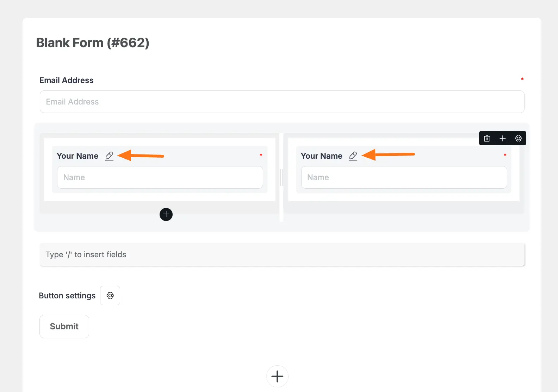
Task: Click the column divider handle between name fields
Action: pyautogui.click(x=281, y=177)
